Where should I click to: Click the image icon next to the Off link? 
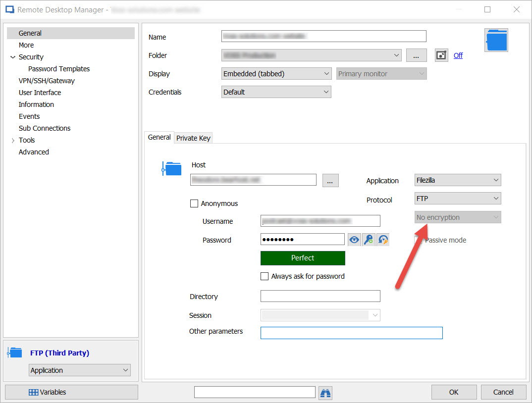[x=441, y=55]
